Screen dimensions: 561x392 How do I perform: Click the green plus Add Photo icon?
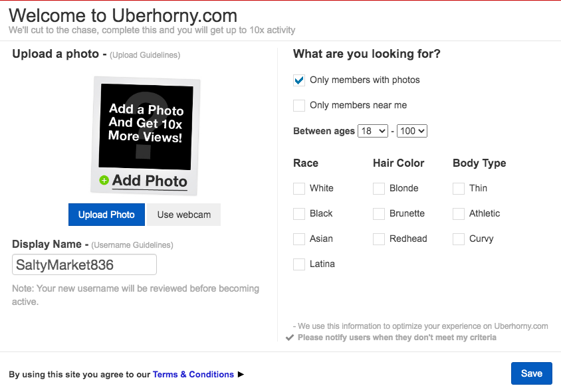[104, 180]
